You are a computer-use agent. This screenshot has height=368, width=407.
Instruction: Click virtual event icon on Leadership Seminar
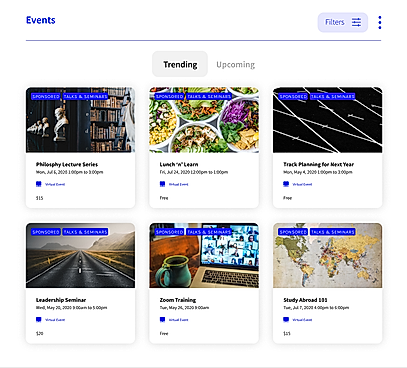point(39,320)
